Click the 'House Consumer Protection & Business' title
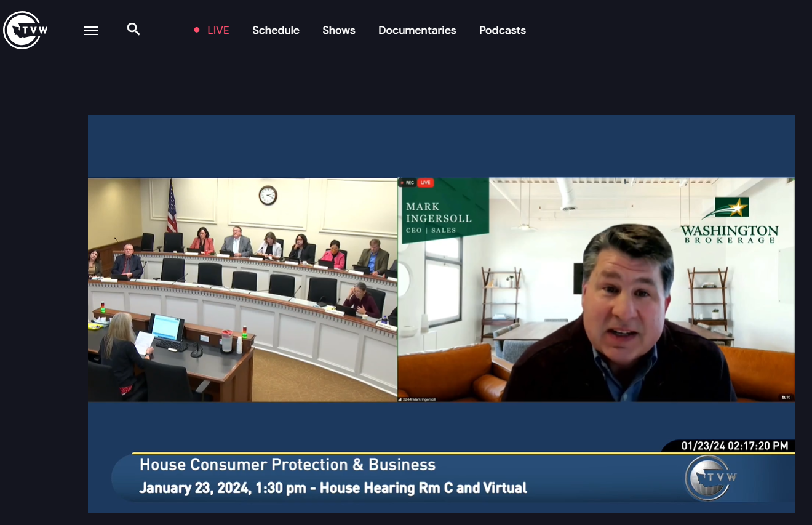The width and height of the screenshot is (812, 525). (287, 465)
